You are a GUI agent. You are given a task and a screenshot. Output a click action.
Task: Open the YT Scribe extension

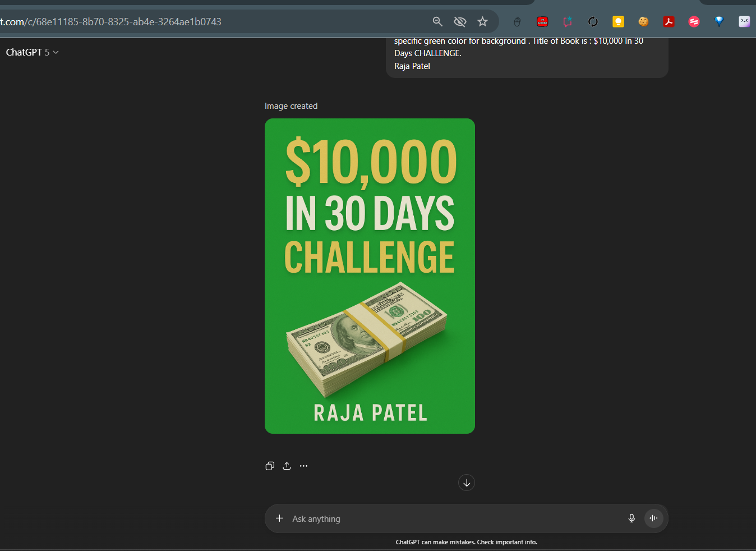point(542,22)
